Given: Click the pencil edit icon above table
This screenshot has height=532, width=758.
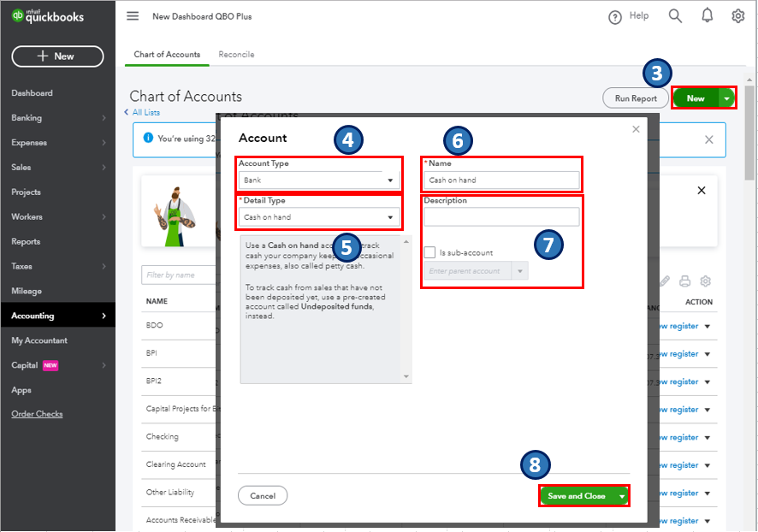Looking at the screenshot, I should coord(665,281).
